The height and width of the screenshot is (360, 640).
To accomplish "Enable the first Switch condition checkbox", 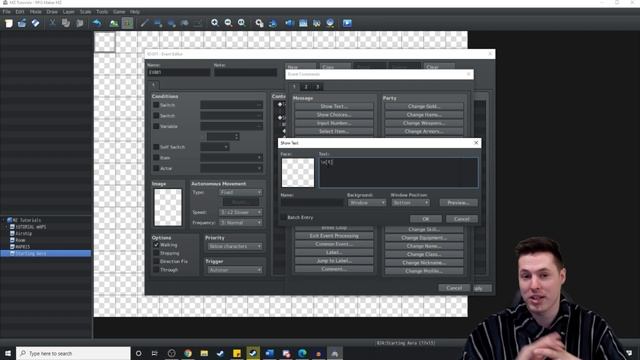I will (x=156, y=105).
